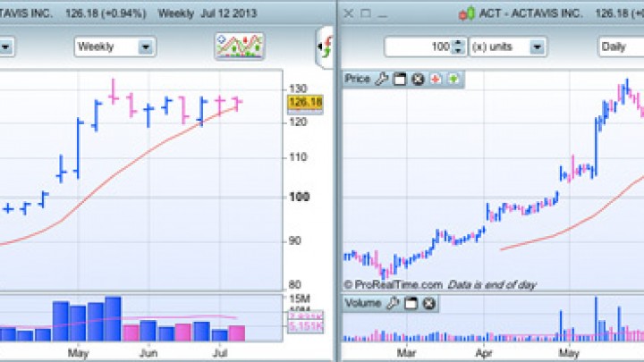
Task: Click the bold 100 price axis label
Action: click(x=299, y=197)
